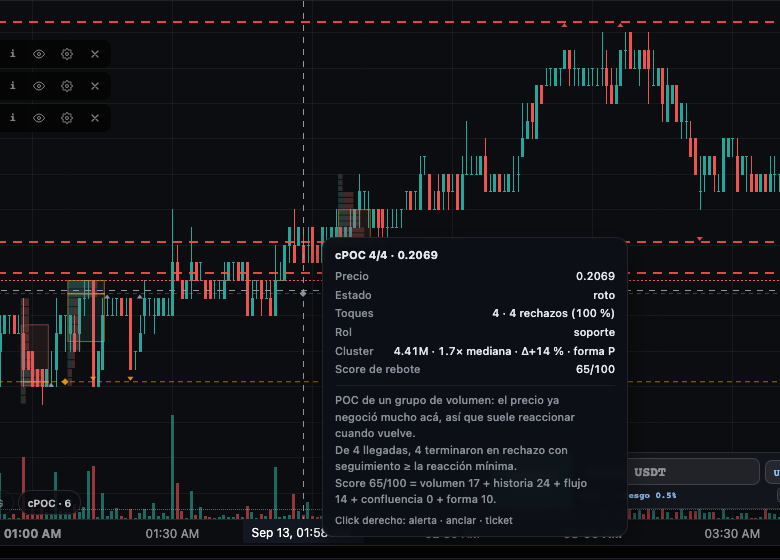Image resolution: width=780 pixels, height=560 pixels.
Task: Remove the middle indicator with its X
Action: (x=95, y=86)
